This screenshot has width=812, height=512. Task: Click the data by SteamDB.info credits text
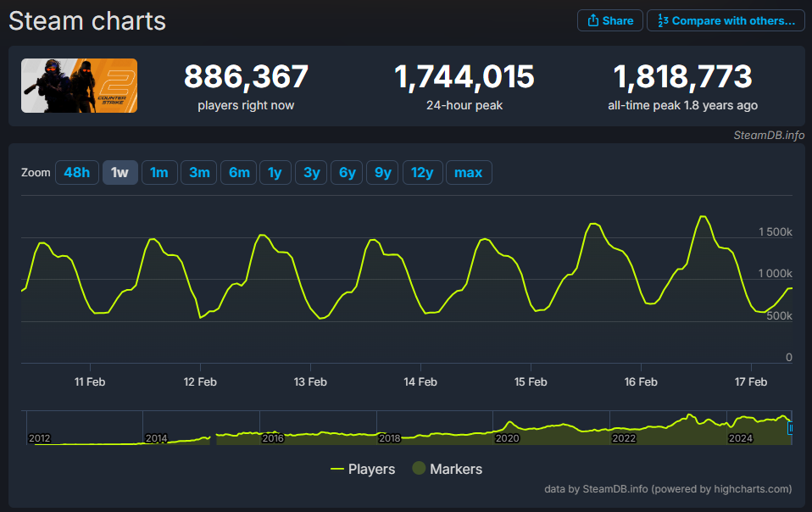point(668,489)
